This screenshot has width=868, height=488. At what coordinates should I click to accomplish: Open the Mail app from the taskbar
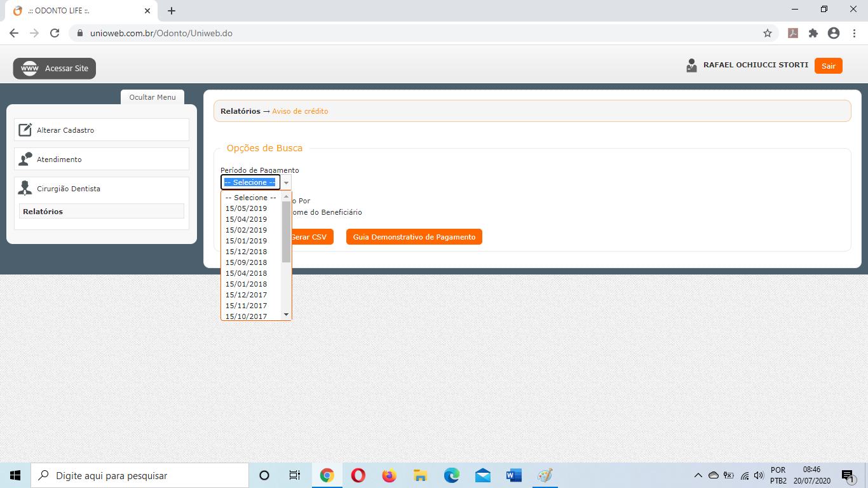(x=482, y=475)
